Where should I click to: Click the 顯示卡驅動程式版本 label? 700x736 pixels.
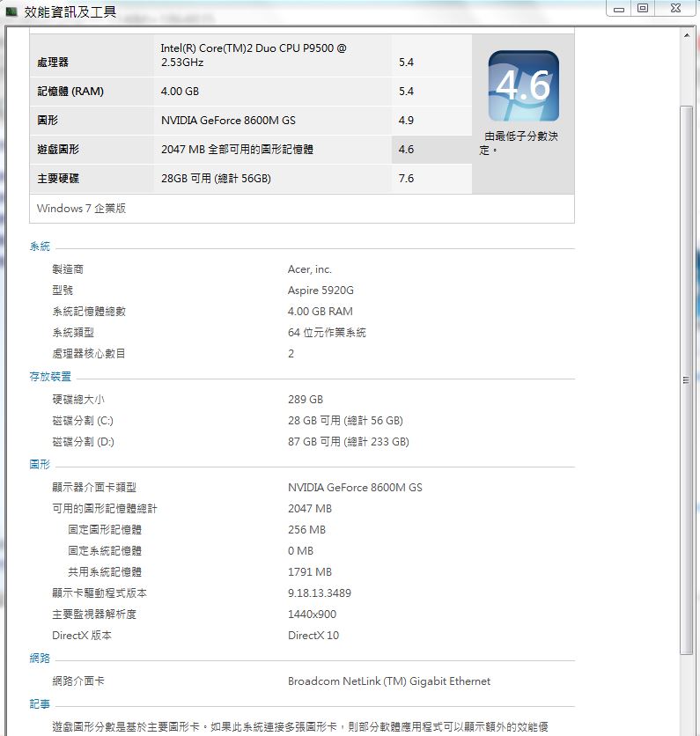click(x=99, y=592)
